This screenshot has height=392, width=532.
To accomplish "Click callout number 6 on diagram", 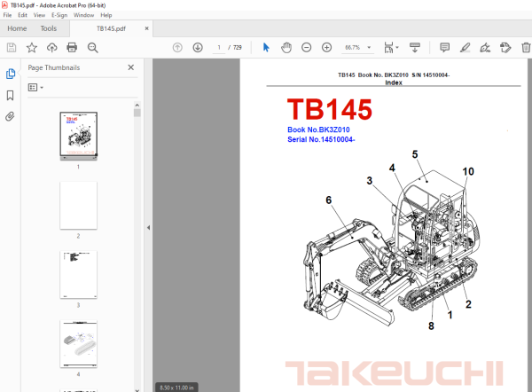I will (x=328, y=200).
